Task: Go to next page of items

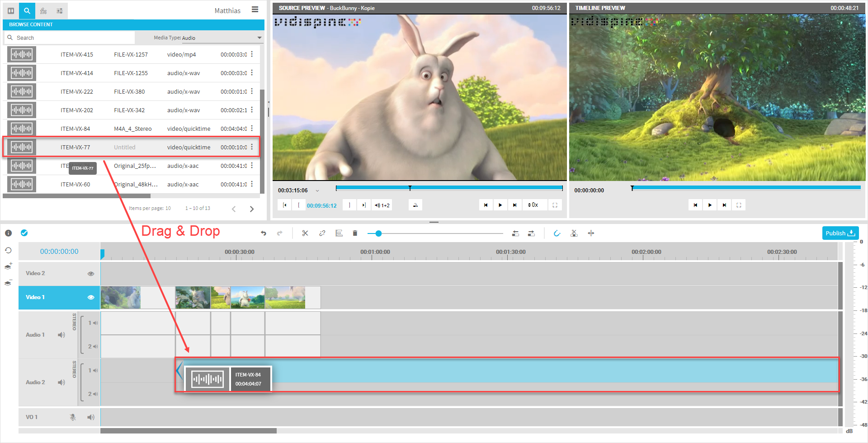Action: [x=252, y=209]
